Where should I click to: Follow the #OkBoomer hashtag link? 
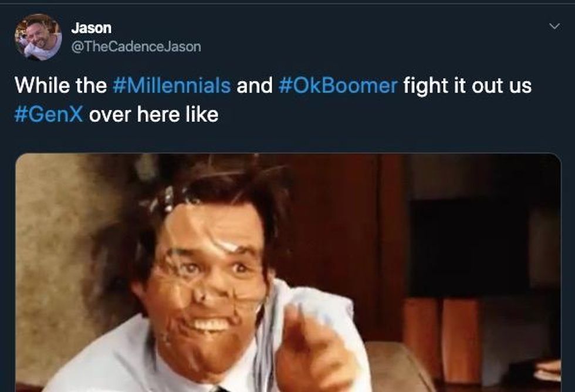tap(340, 86)
